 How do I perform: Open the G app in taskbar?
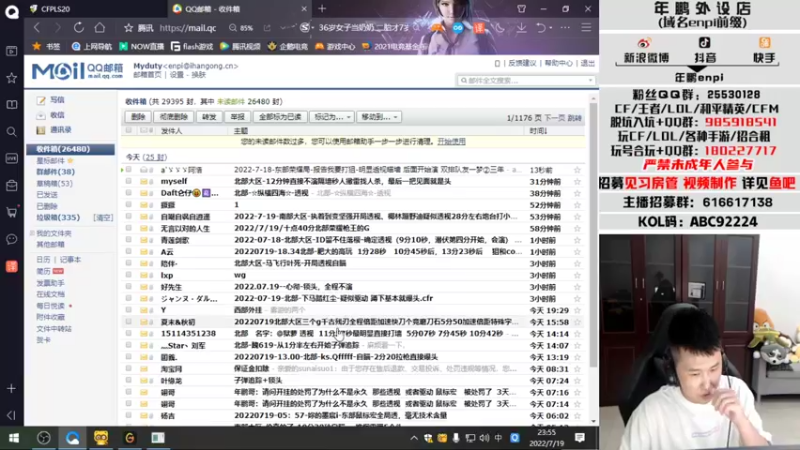tap(130, 438)
